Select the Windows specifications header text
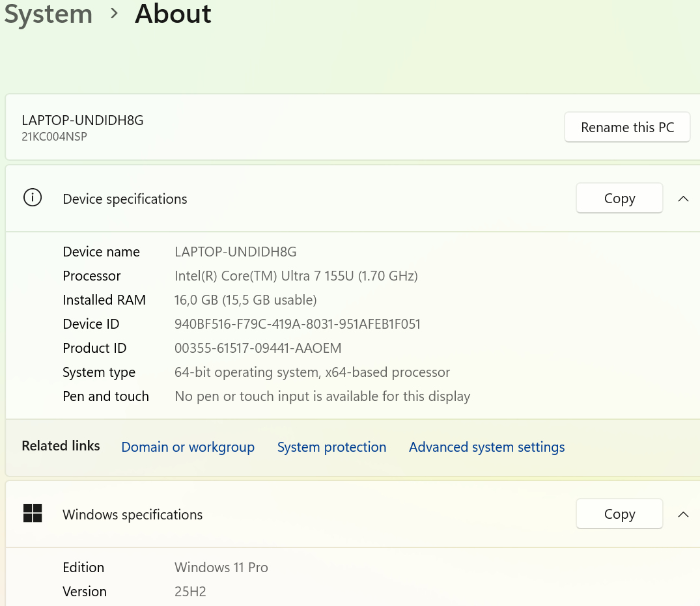Image resolution: width=700 pixels, height=606 pixels. (x=133, y=514)
